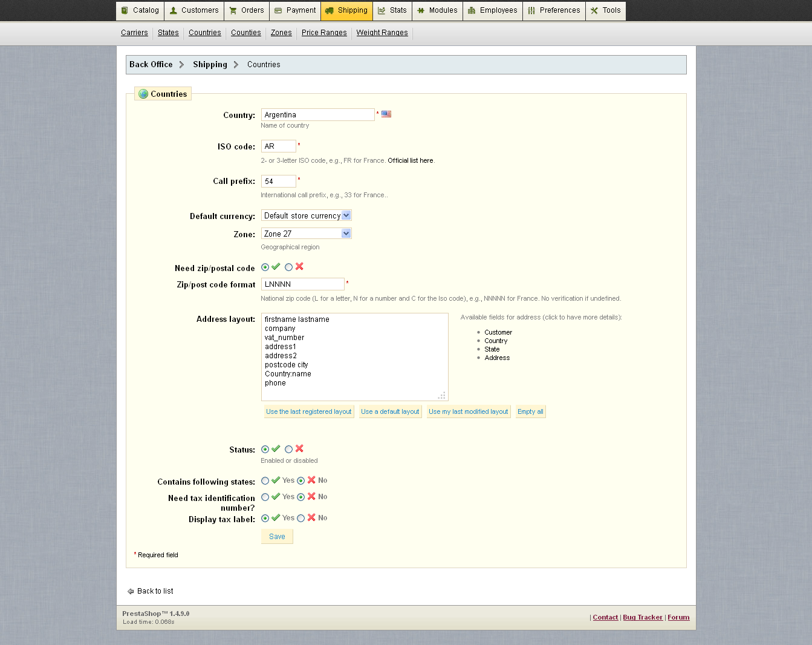
Task: Click the Employees icon
Action: [x=472, y=10]
